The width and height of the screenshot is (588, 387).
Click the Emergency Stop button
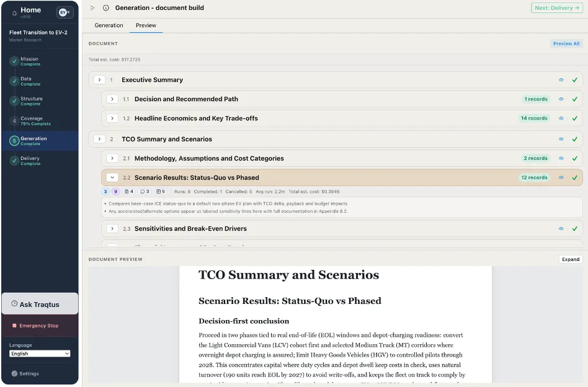point(40,326)
